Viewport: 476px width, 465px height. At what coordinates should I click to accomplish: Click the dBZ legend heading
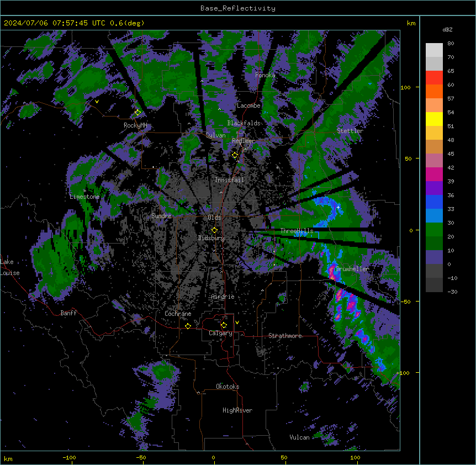pyautogui.click(x=447, y=29)
